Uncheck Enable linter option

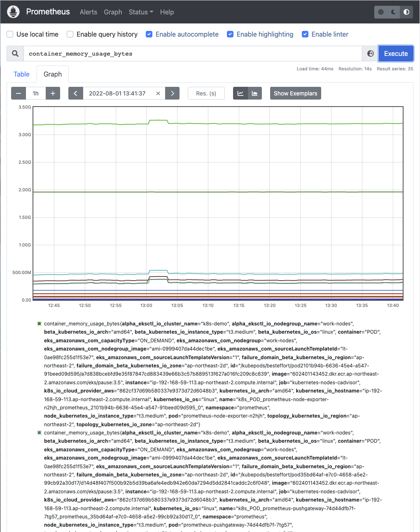tap(305, 34)
